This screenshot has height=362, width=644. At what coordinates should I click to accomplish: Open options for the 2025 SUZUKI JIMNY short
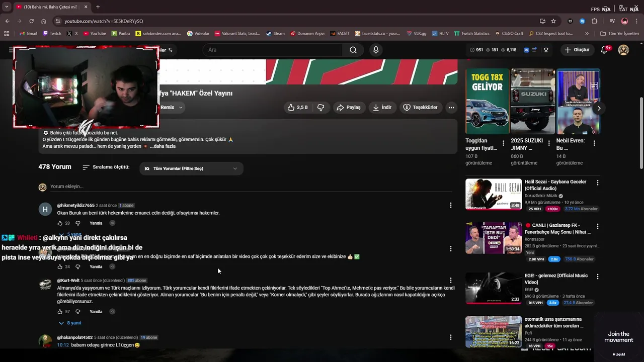[x=549, y=143]
